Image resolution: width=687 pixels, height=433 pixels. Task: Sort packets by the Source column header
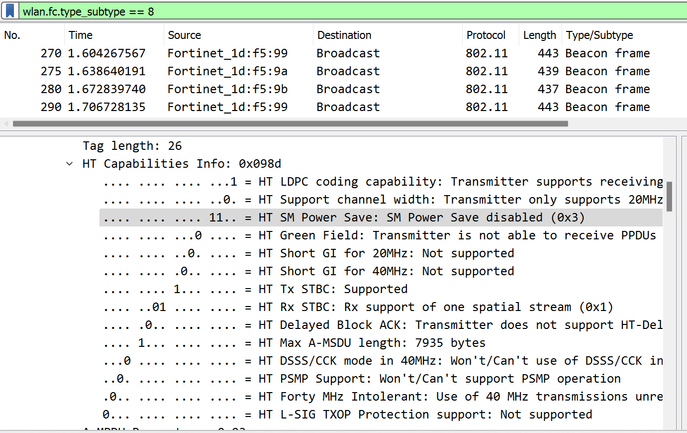coord(185,35)
